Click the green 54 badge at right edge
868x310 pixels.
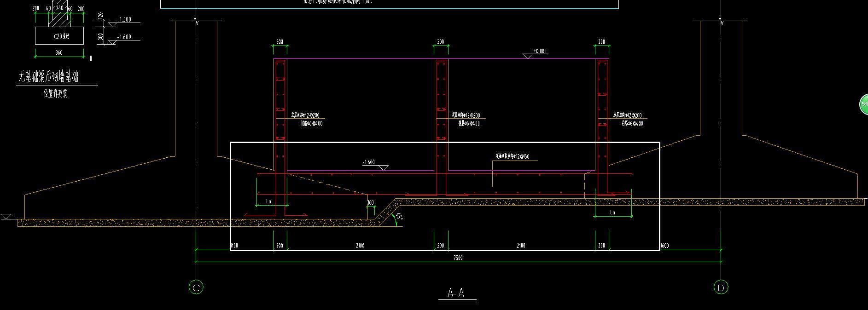[863, 104]
